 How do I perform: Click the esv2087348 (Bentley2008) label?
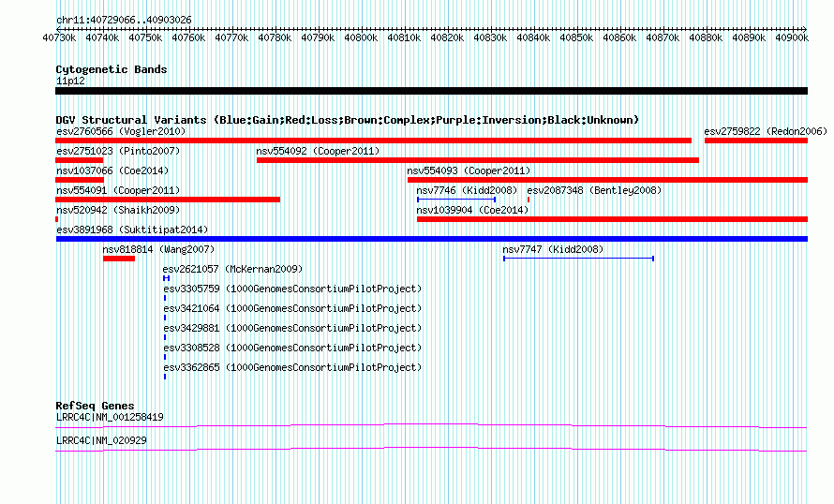pyautogui.click(x=594, y=190)
